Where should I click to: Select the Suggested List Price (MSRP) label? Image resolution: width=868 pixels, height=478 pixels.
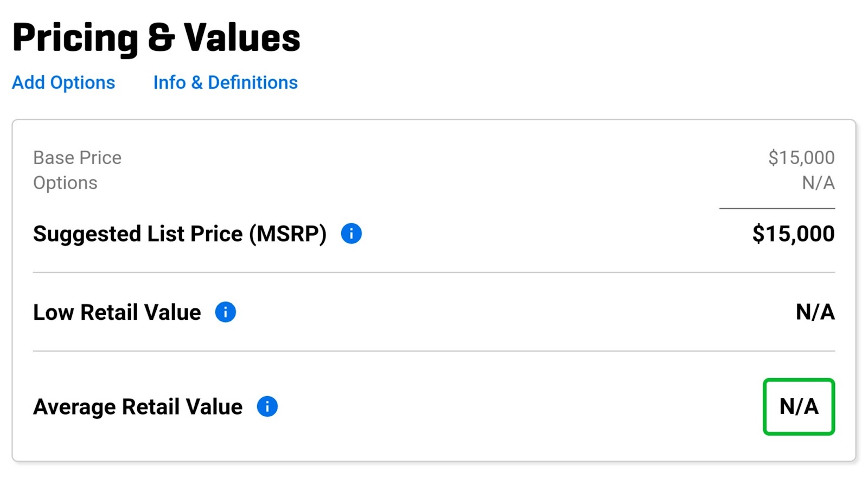pyautogui.click(x=180, y=234)
